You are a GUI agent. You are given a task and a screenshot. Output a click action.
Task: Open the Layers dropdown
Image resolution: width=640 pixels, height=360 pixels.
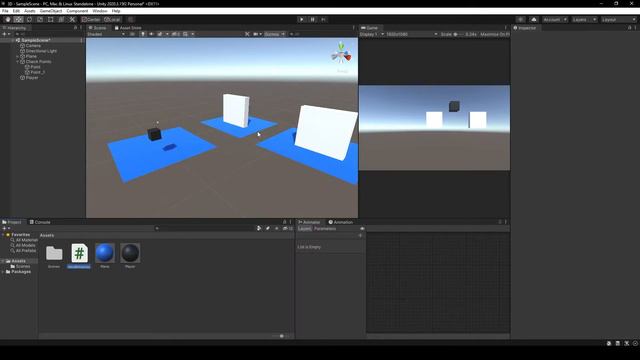(x=584, y=19)
